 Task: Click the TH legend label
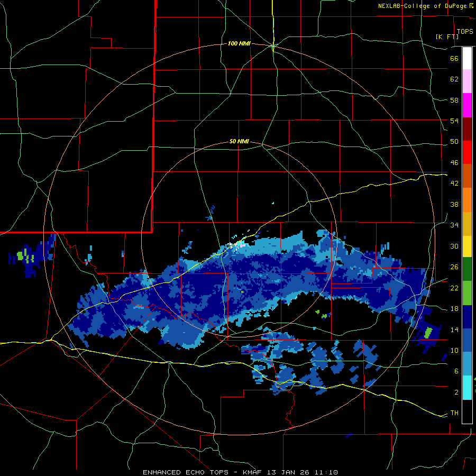click(x=454, y=413)
